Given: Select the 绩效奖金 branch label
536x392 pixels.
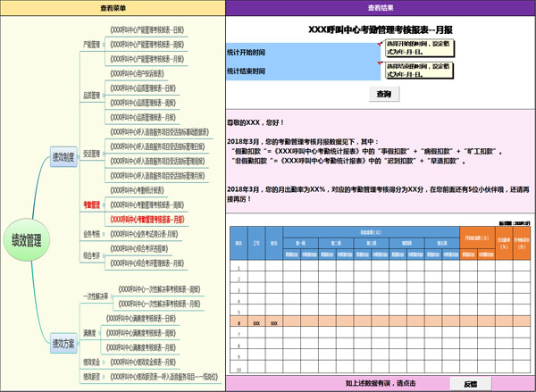Looking at the screenshot, I should point(91,362).
